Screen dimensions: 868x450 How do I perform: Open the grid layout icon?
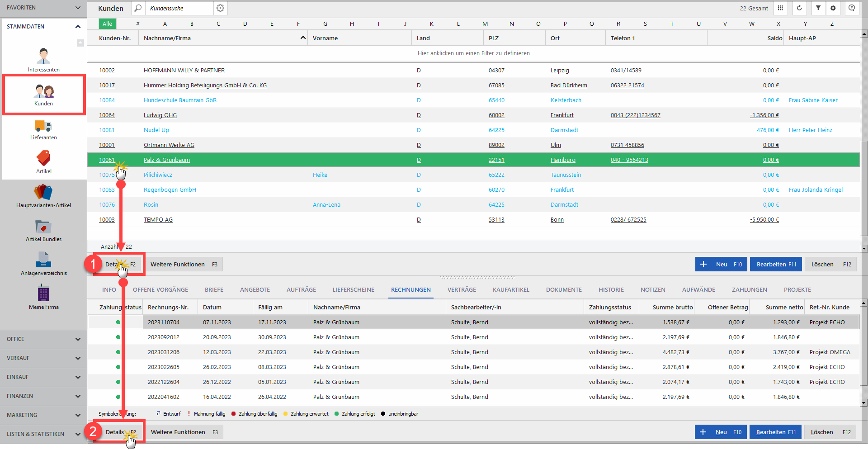[780, 8]
